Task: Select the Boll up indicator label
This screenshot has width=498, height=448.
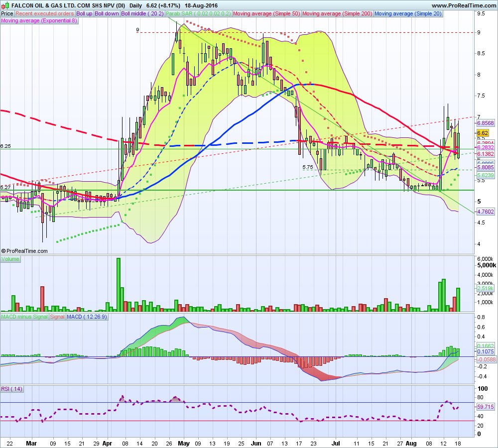Action: (84, 13)
